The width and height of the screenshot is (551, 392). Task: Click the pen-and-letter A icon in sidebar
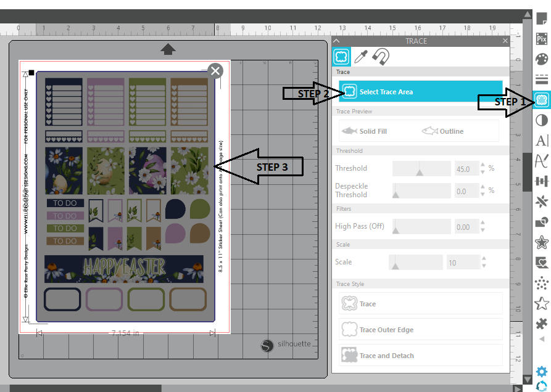[x=542, y=161]
